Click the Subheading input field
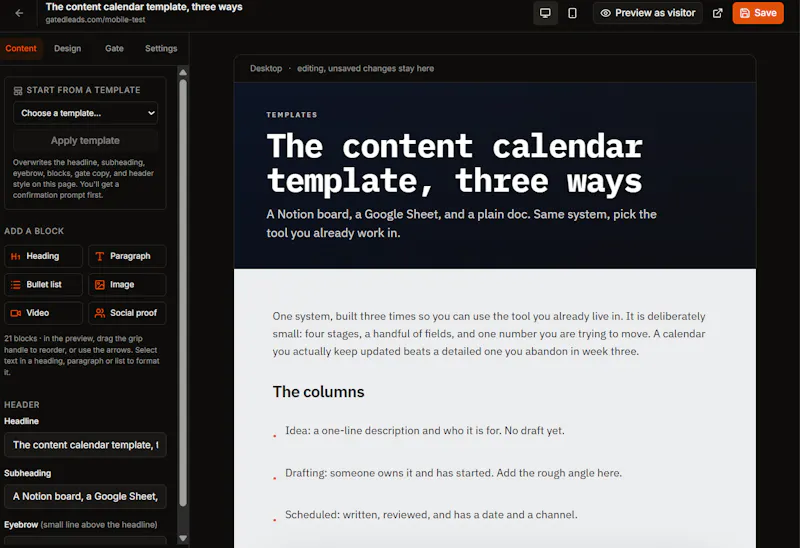The image size is (800, 548). (85, 496)
